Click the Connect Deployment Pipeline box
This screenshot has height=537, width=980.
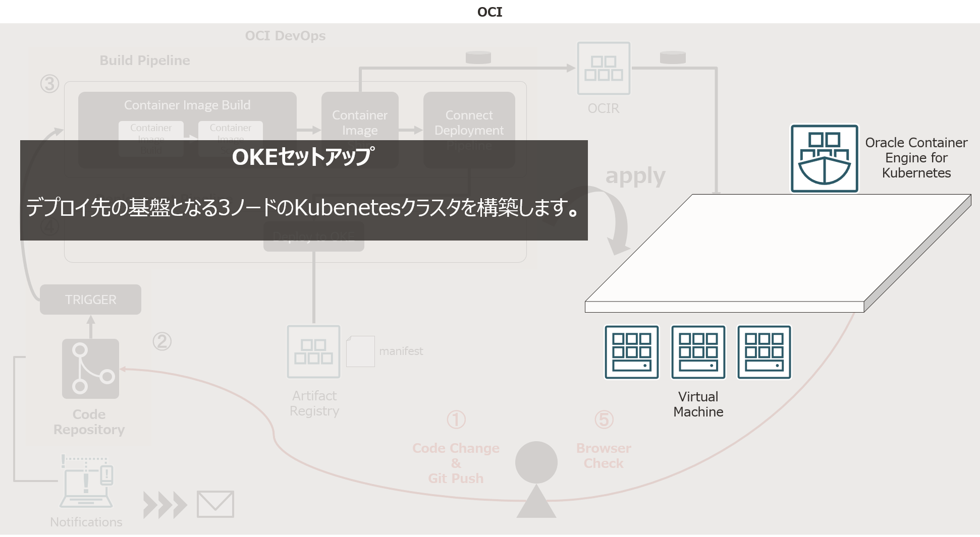click(469, 123)
